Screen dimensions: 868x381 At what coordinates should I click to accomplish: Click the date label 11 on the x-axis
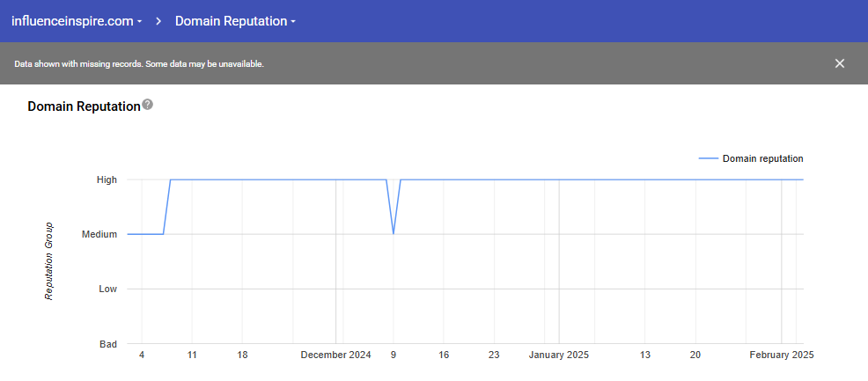pyautogui.click(x=192, y=355)
